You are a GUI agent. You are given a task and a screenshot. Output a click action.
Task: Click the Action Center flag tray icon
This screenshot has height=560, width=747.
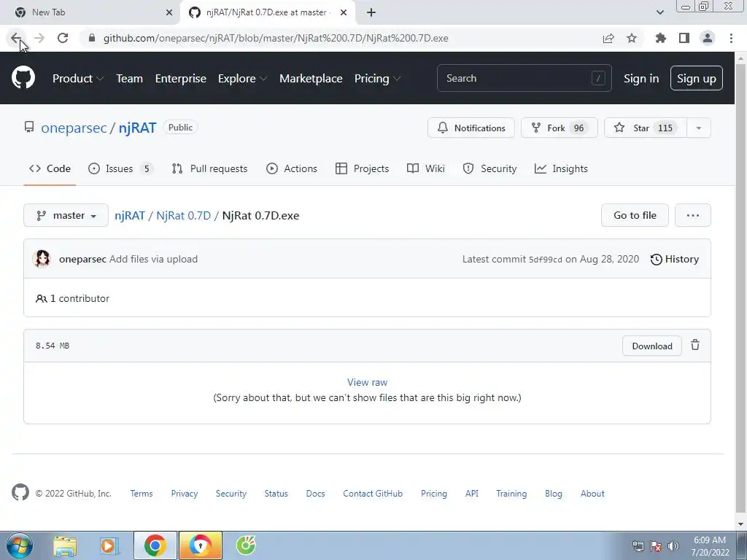(656, 545)
